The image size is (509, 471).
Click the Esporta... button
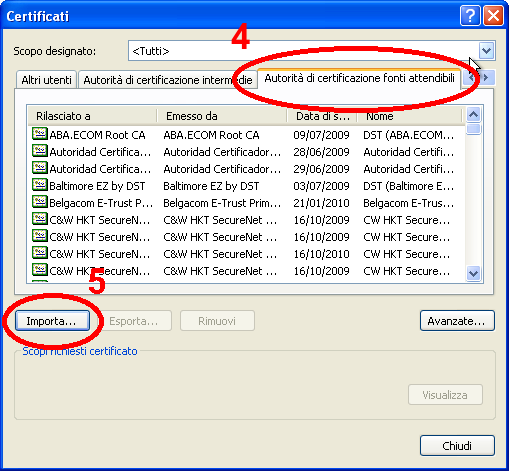pyautogui.click(x=134, y=321)
